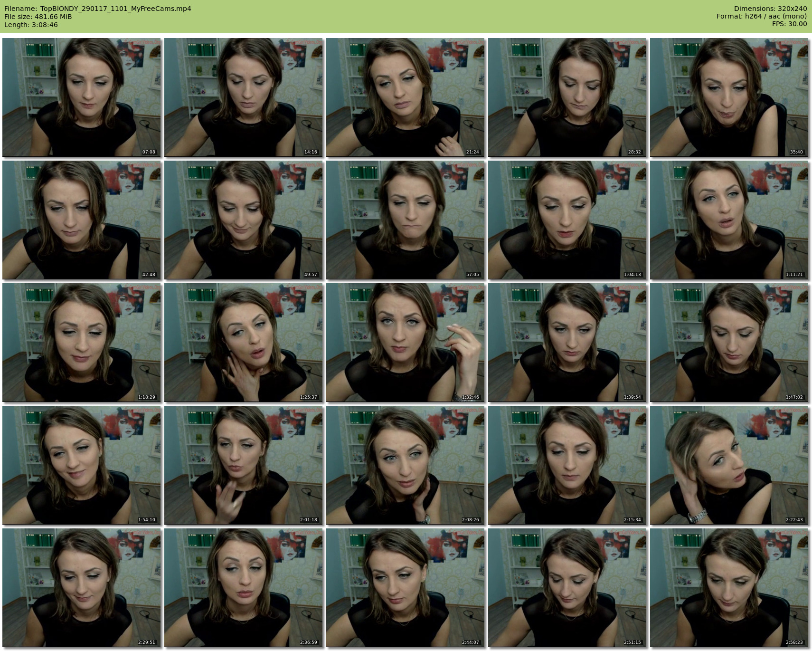Click the "Format: h264 / aac (mono)" line
Viewport: 812px width, 651px height.
pos(762,17)
